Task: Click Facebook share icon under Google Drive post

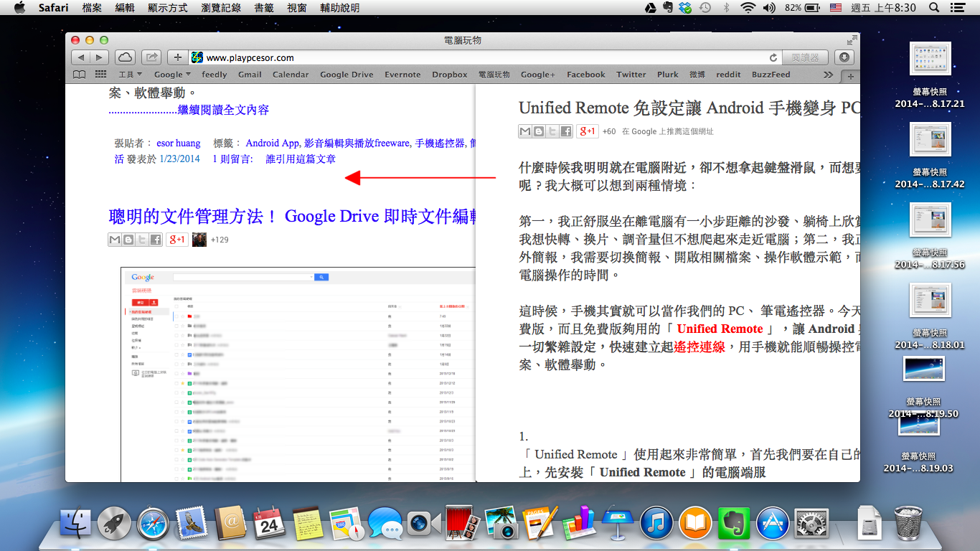Action: pos(156,240)
